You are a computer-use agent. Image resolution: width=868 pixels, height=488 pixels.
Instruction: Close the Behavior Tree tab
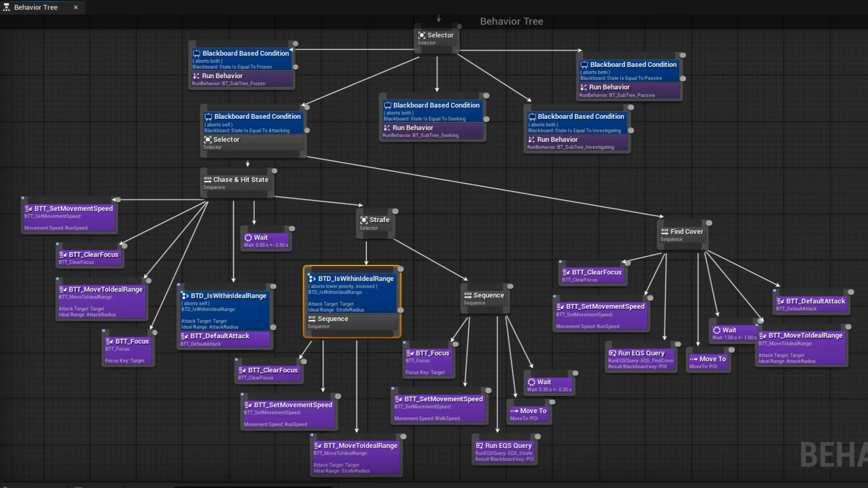(76, 7)
